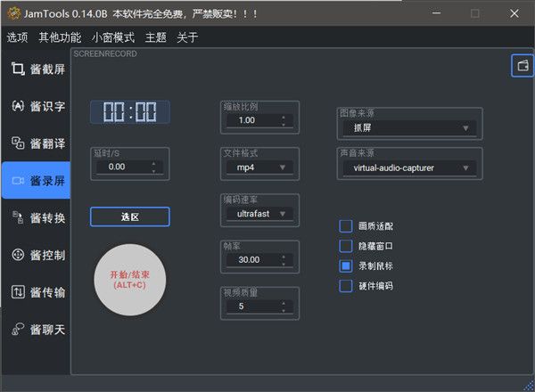Open the 小窗模式 menu

(x=113, y=37)
